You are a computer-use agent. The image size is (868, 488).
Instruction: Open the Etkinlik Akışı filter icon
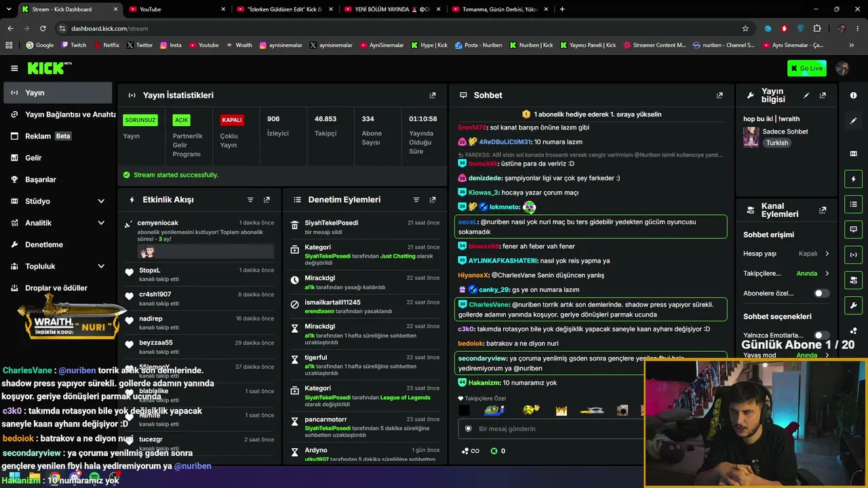coord(250,200)
